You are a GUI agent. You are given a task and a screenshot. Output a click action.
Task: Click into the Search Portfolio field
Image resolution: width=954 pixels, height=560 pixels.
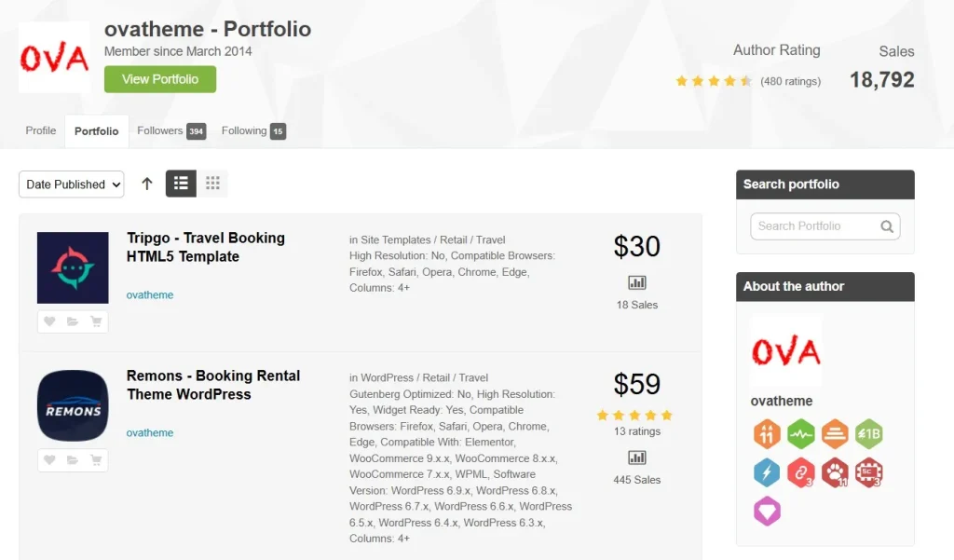[814, 226]
